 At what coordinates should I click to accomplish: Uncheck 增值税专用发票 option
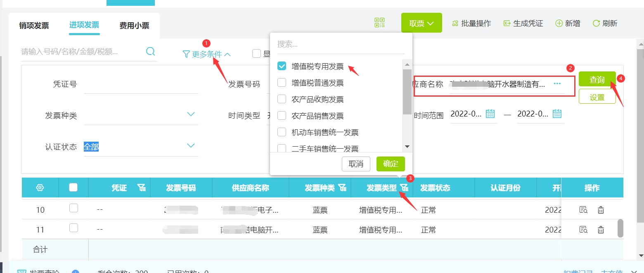tap(282, 66)
